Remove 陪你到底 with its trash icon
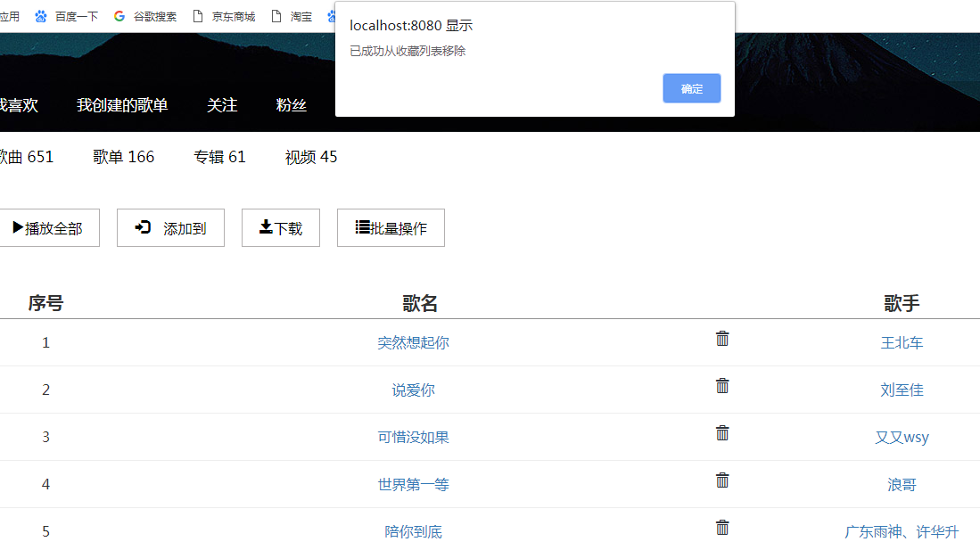This screenshot has height=550, width=980. coord(722,528)
